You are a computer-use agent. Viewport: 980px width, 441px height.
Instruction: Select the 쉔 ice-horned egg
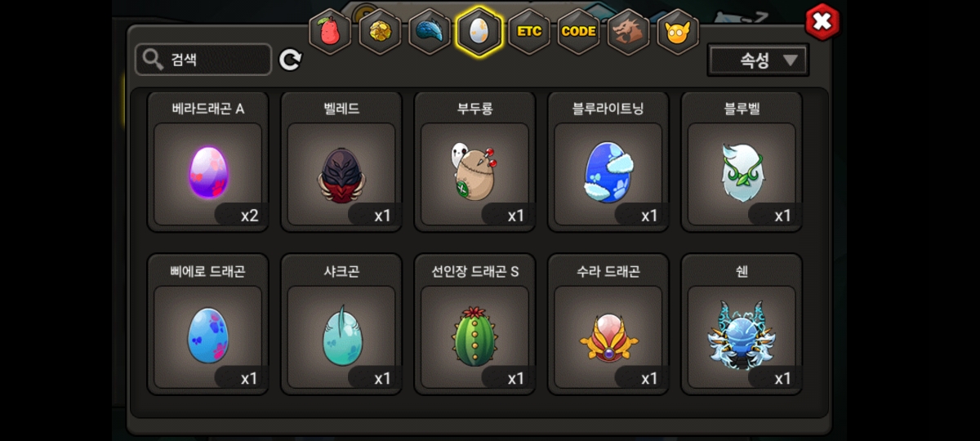point(742,325)
